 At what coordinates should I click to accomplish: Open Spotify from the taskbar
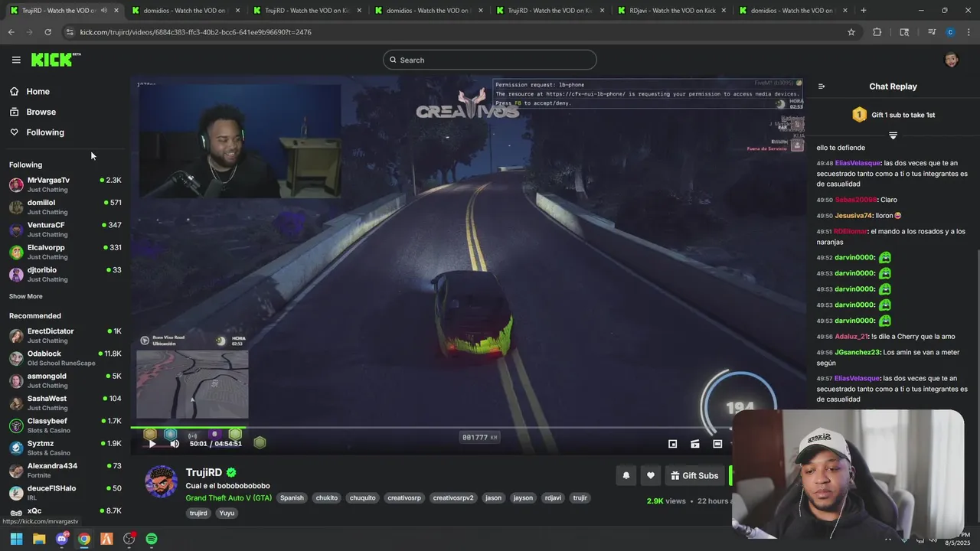coord(152,539)
